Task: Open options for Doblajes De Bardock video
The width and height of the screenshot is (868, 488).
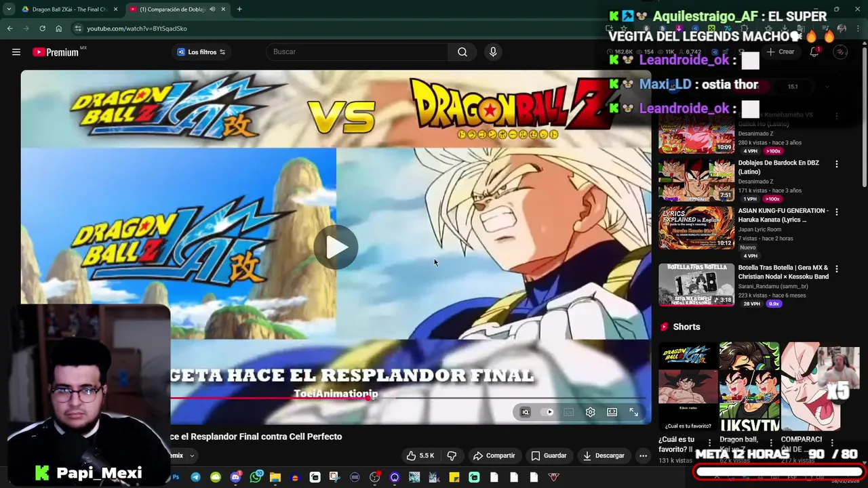Action: click(x=836, y=164)
